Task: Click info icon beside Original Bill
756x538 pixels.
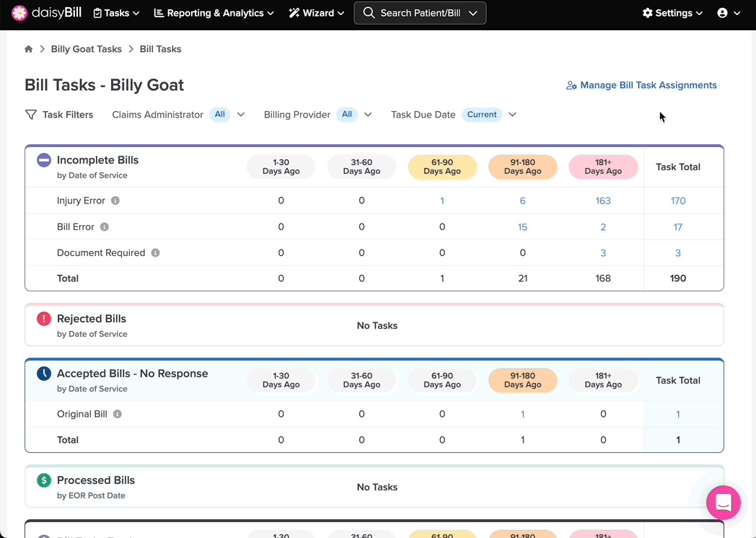Action: (117, 414)
